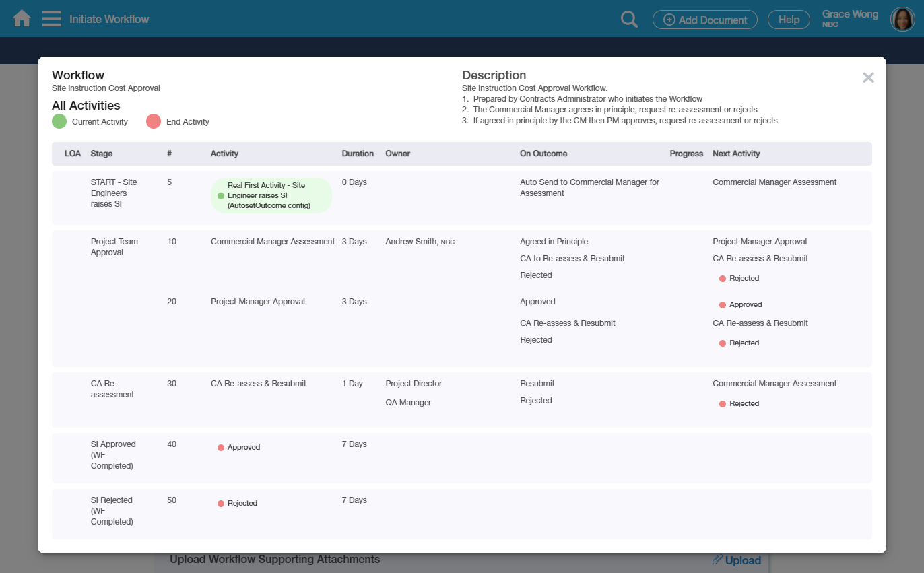This screenshot has height=573, width=924.
Task: Click the green Current Activity legend circle
Action: [59, 122]
